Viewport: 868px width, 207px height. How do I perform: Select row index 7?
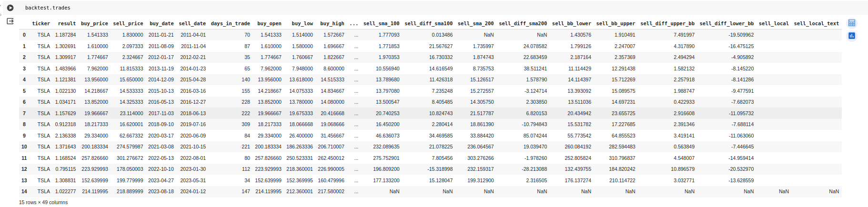(24, 113)
